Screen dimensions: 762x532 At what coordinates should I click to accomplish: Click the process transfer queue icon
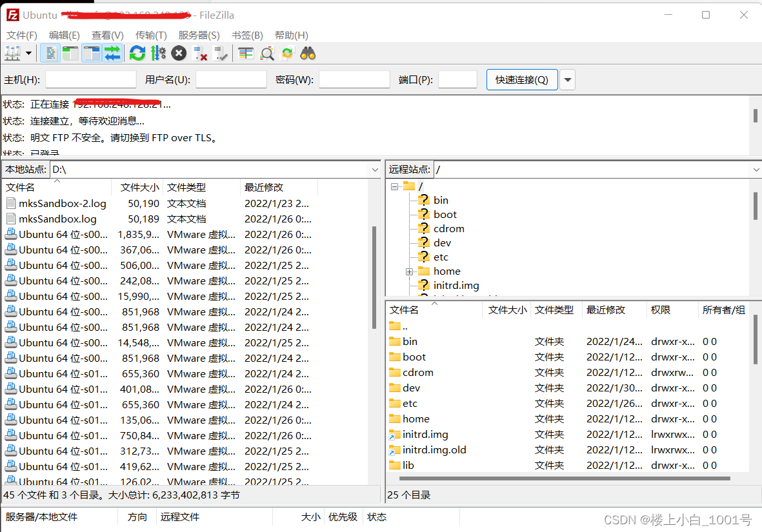(x=158, y=53)
